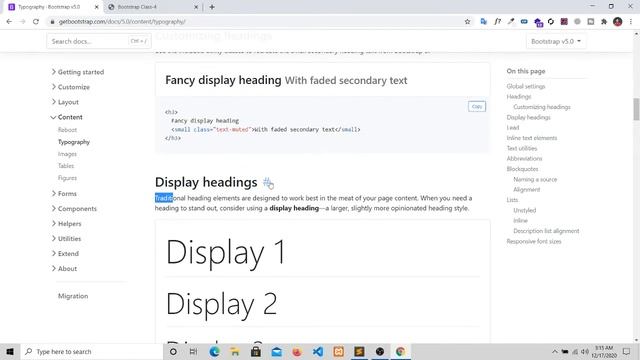Open the Windows notification center
This screenshot has width=640, height=360.
click(627, 351)
